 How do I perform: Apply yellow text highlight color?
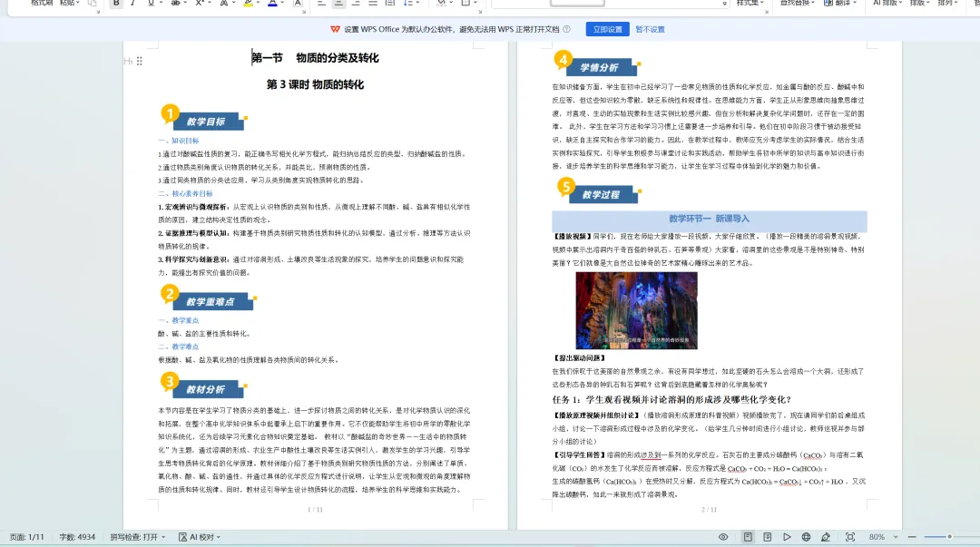[x=248, y=3]
